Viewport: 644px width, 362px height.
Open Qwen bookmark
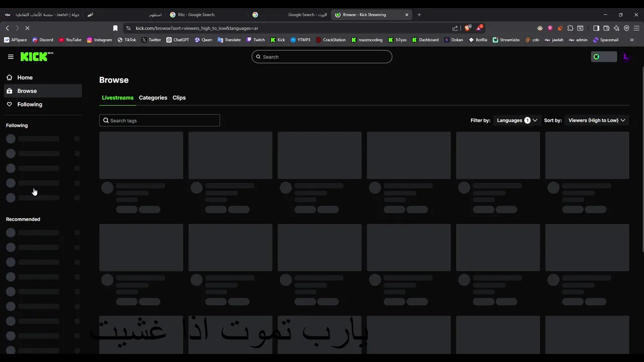pos(203,40)
